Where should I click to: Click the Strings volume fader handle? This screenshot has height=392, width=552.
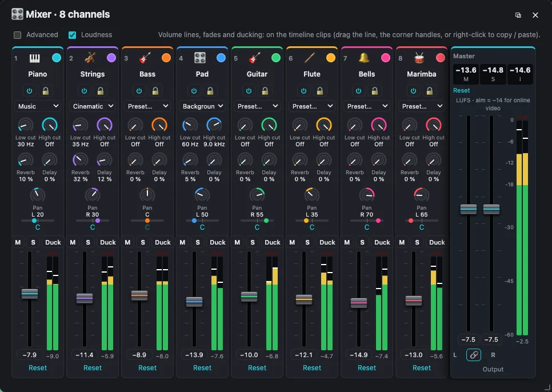pos(85,298)
